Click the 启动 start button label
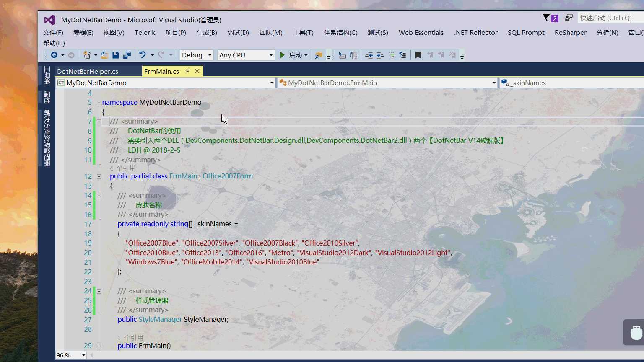The image size is (644, 362). (x=296, y=55)
